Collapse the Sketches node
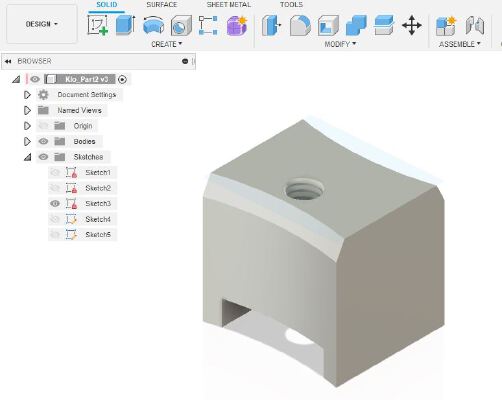The width and height of the screenshot is (502, 400). (x=28, y=157)
